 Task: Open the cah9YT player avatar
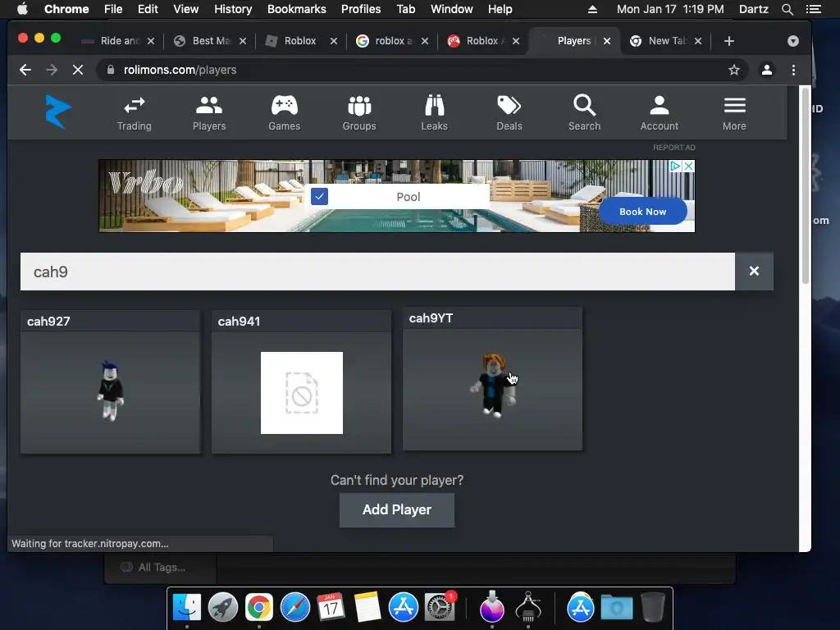(493, 386)
